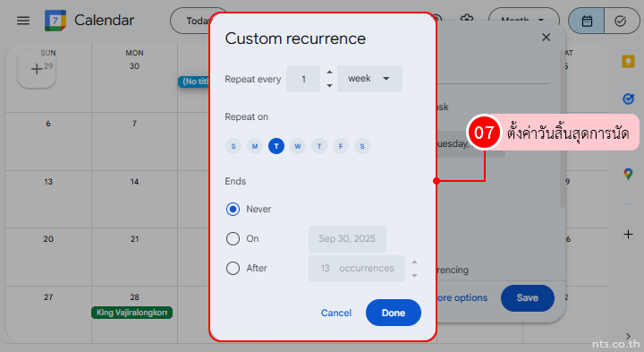
Task: Close the event dialog with X
Action: 546,38
